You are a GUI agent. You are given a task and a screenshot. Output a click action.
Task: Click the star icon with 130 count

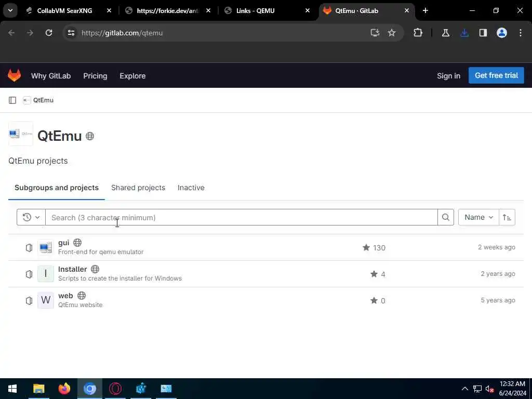click(366, 247)
